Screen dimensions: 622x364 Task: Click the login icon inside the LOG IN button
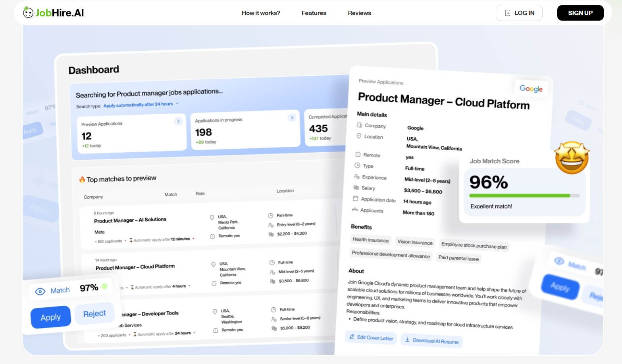click(508, 13)
